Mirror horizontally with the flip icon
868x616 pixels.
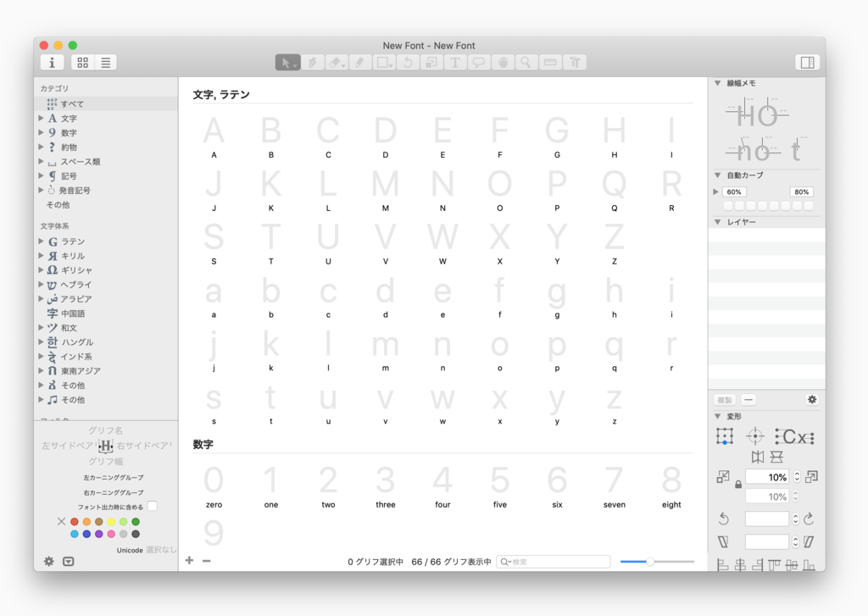click(758, 458)
